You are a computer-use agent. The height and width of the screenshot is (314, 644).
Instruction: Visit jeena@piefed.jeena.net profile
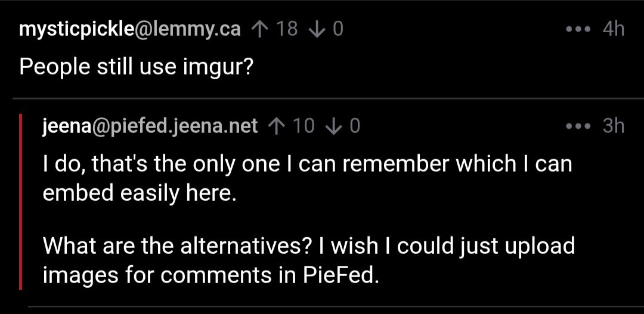150,126
